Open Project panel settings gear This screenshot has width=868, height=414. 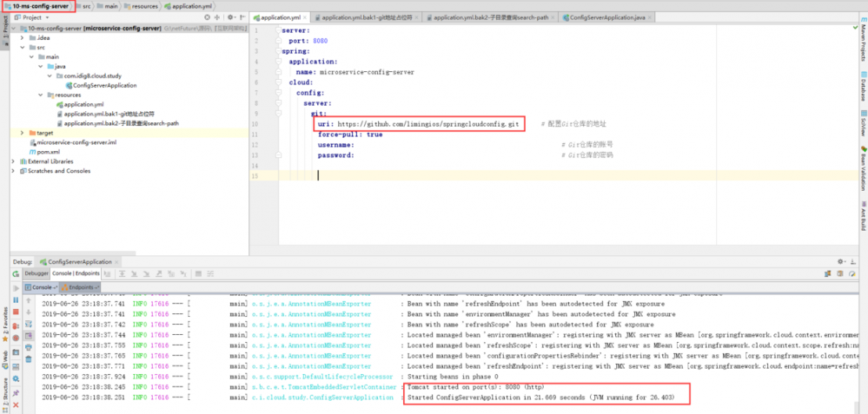tap(230, 17)
